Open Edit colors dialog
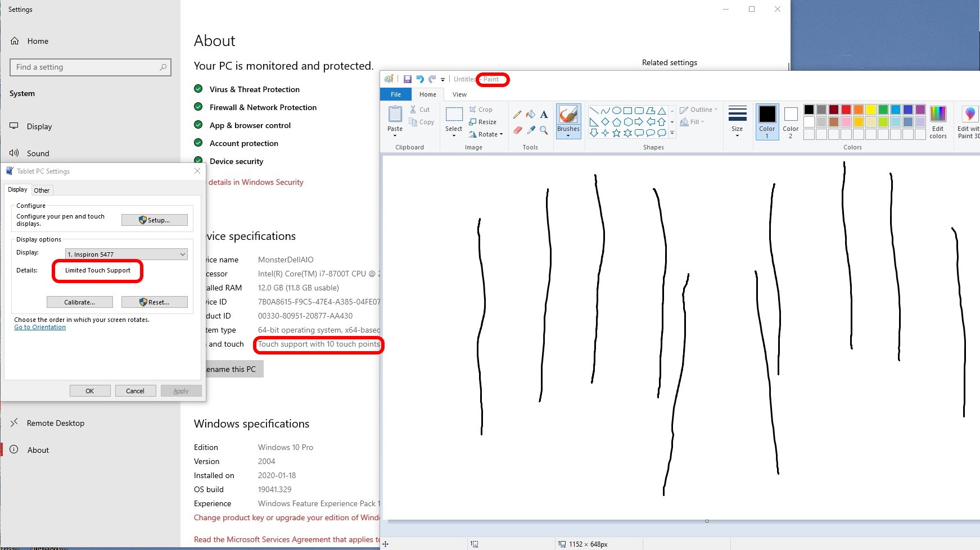The image size is (980, 550). coord(938,121)
